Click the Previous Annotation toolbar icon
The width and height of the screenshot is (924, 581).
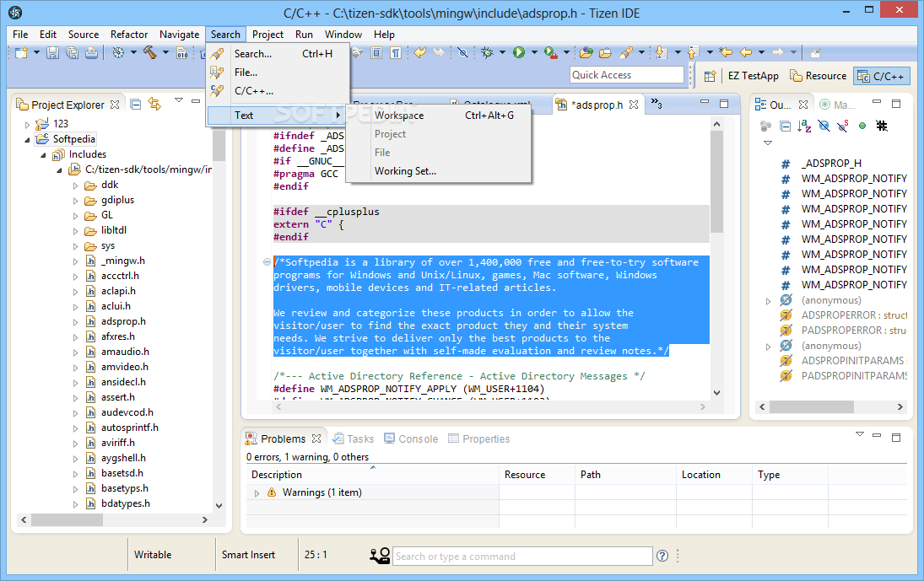[693, 53]
